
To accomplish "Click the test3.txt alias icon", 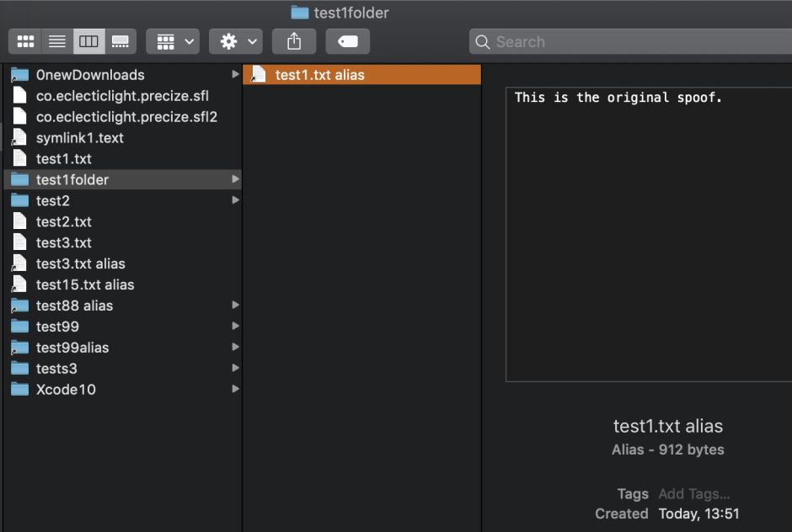I will tap(19, 263).
